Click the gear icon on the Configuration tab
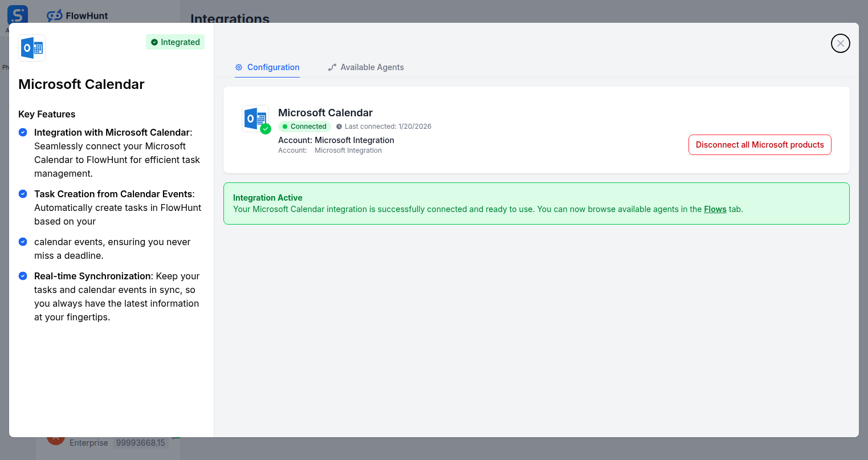 pos(239,67)
